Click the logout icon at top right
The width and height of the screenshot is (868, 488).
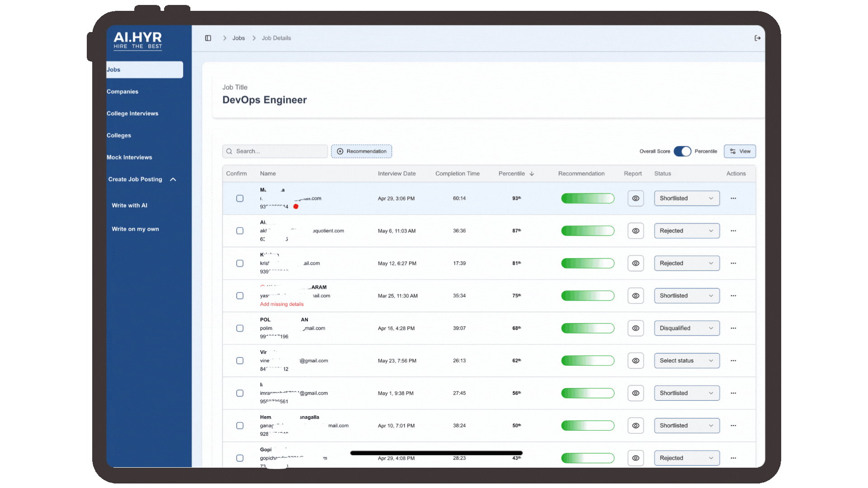(x=758, y=38)
